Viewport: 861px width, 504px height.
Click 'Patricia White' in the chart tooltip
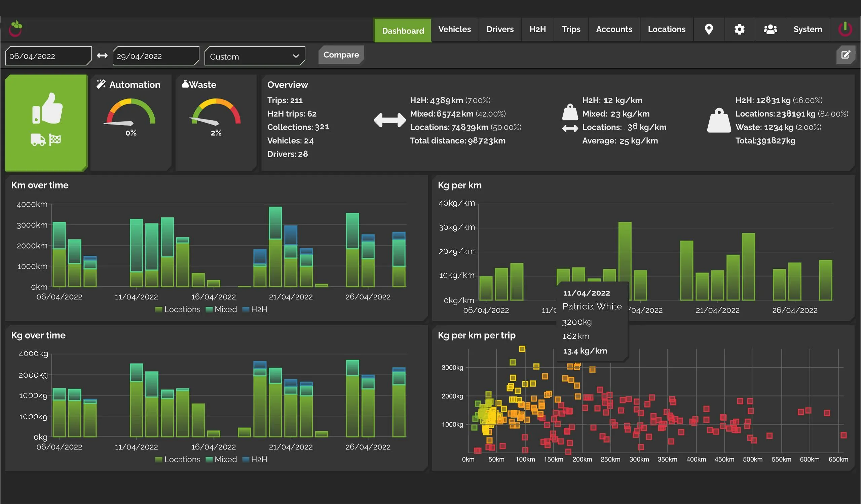tap(592, 306)
